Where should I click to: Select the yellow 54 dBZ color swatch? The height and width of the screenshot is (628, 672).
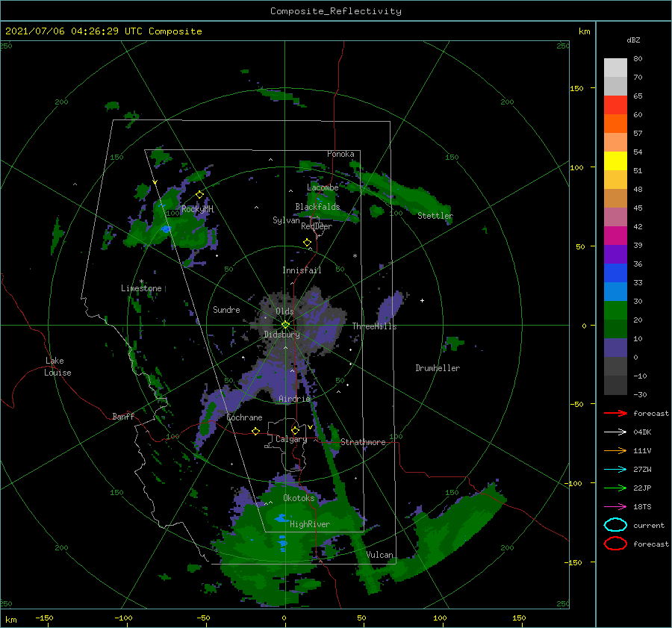615,161
